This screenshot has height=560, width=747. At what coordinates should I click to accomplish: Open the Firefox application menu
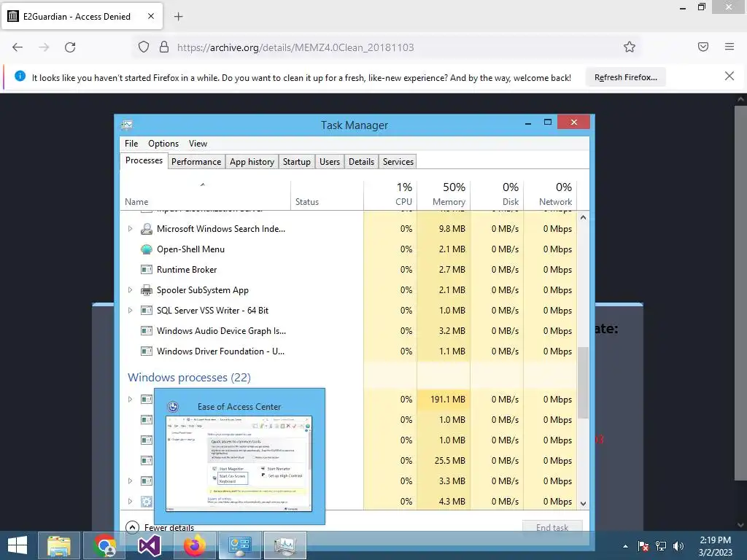pyautogui.click(x=729, y=47)
